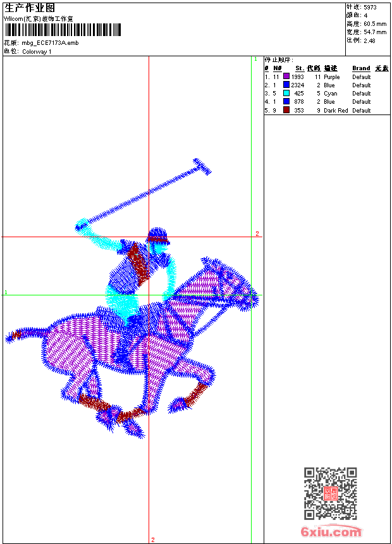Select stitch count 353 in row 5
Viewport: 392px width, 544px height.
tap(299, 110)
